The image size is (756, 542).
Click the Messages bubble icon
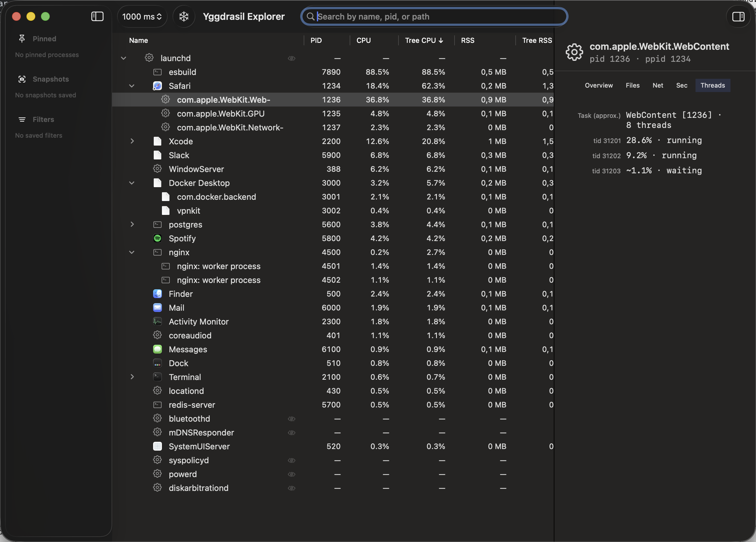pyautogui.click(x=157, y=349)
